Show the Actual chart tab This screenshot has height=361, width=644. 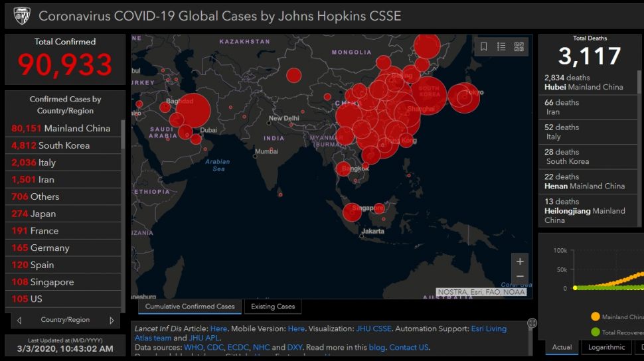[x=562, y=347]
